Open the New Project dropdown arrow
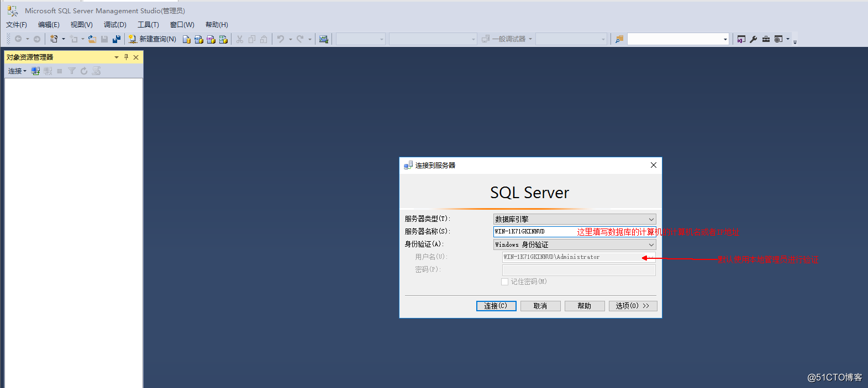The image size is (868, 388). coord(64,39)
